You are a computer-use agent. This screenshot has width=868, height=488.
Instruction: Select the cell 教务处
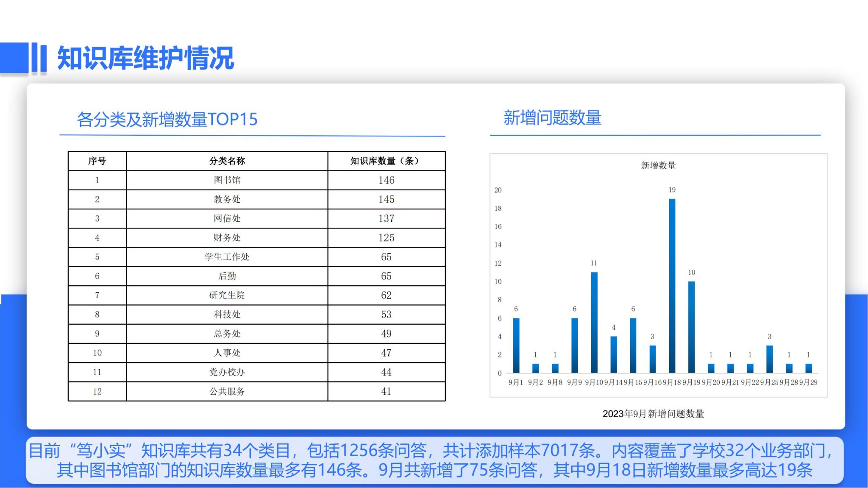227,199
